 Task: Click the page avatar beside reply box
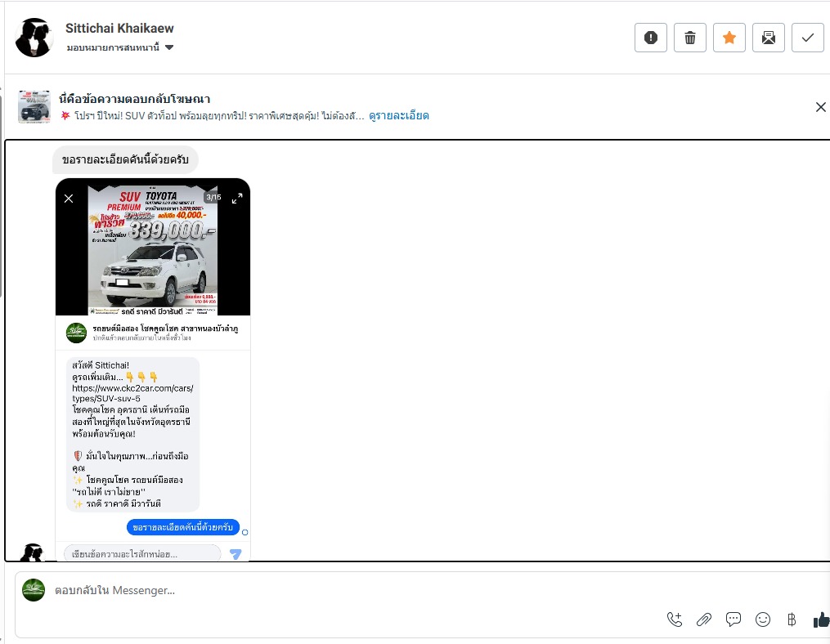34,590
